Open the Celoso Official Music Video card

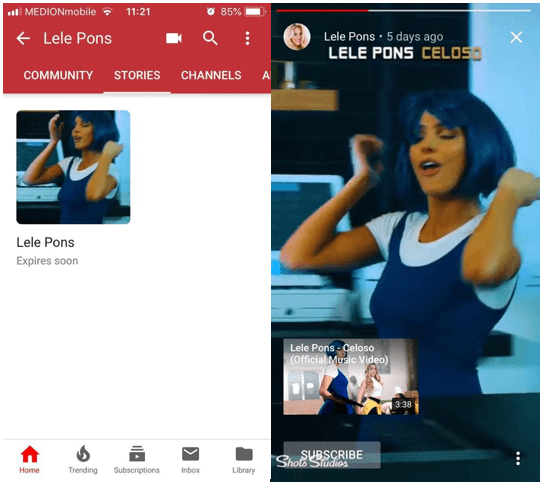pyautogui.click(x=351, y=377)
